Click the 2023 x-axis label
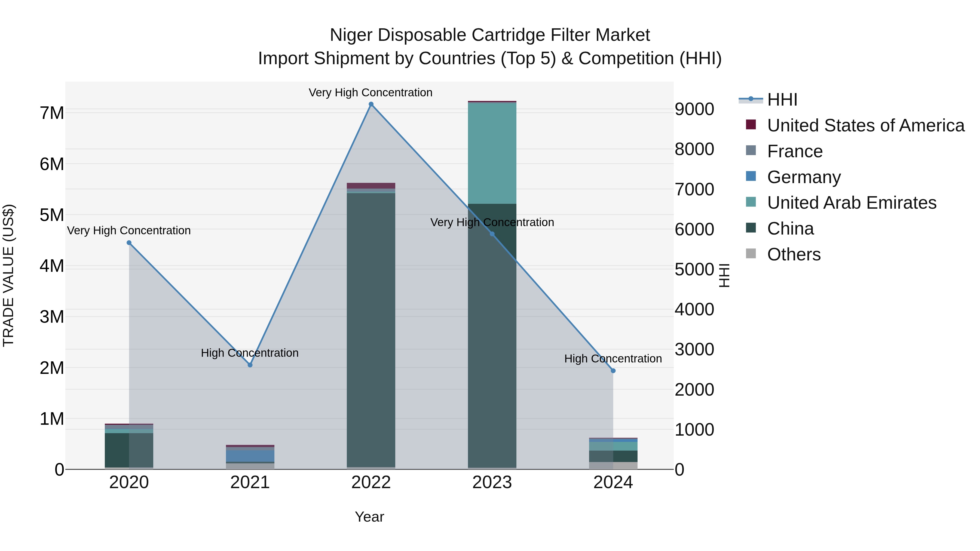The width and height of the screenshot is (980, 551). (492, 482)
